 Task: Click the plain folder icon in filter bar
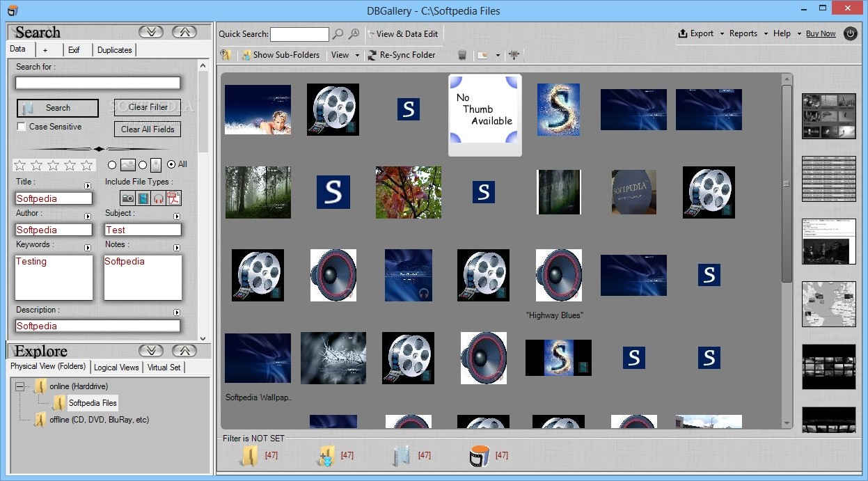249,456
